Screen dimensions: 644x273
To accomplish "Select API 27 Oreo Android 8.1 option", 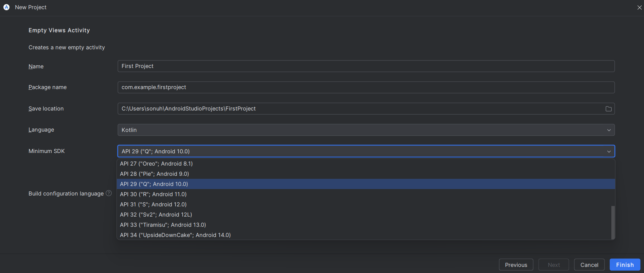I will click(156, 164).
